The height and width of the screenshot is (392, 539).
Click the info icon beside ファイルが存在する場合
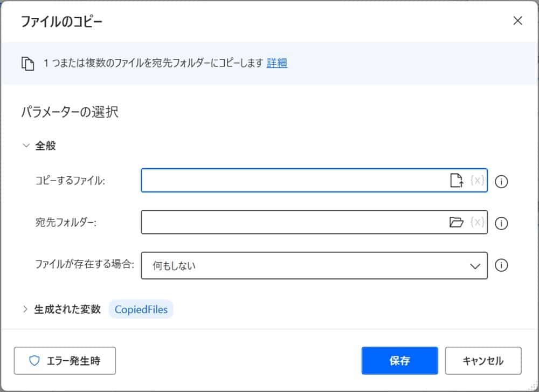pyautogui.click(x=501, y=265)
